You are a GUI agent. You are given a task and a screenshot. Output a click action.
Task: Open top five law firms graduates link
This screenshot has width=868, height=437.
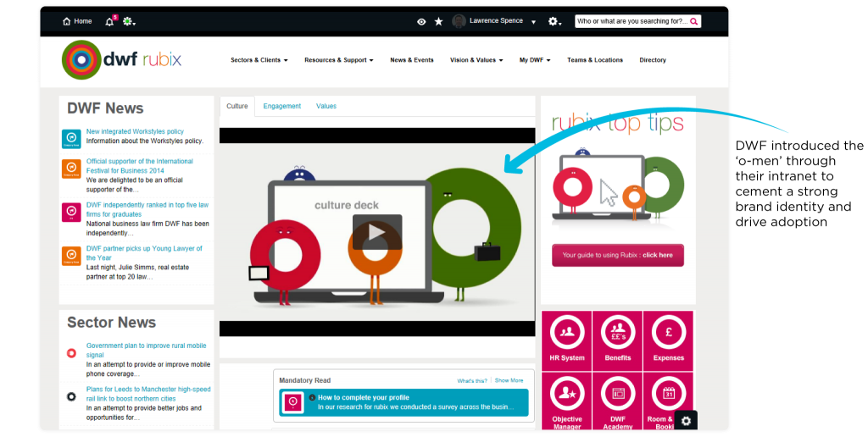coord(147,210)
